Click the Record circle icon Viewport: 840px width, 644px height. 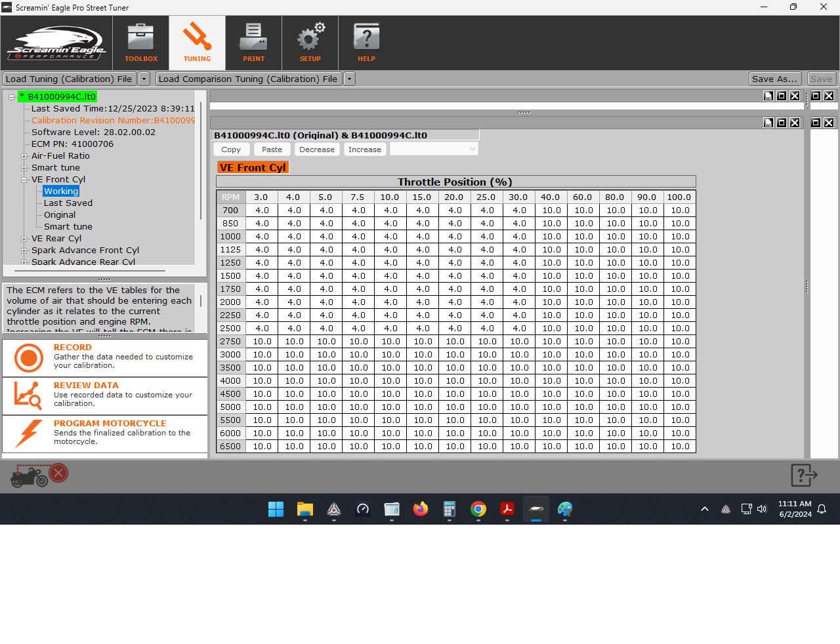click(28, 358)
